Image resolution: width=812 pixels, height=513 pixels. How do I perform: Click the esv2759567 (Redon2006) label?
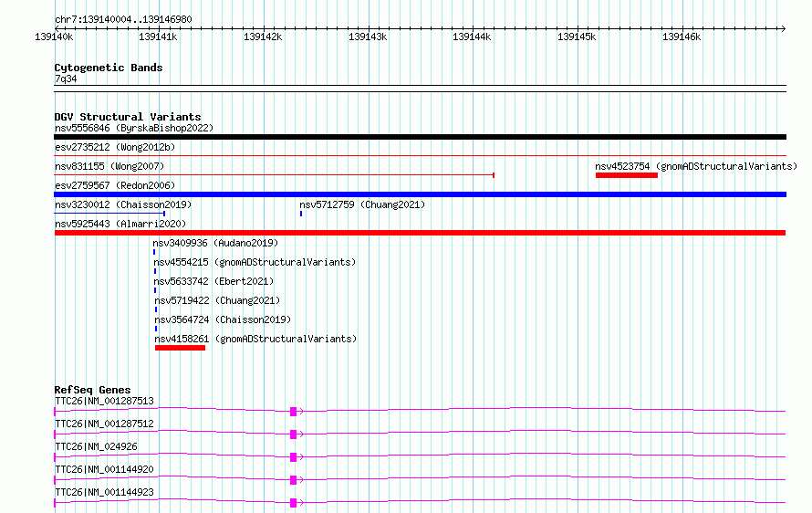(x=115, y=185)
